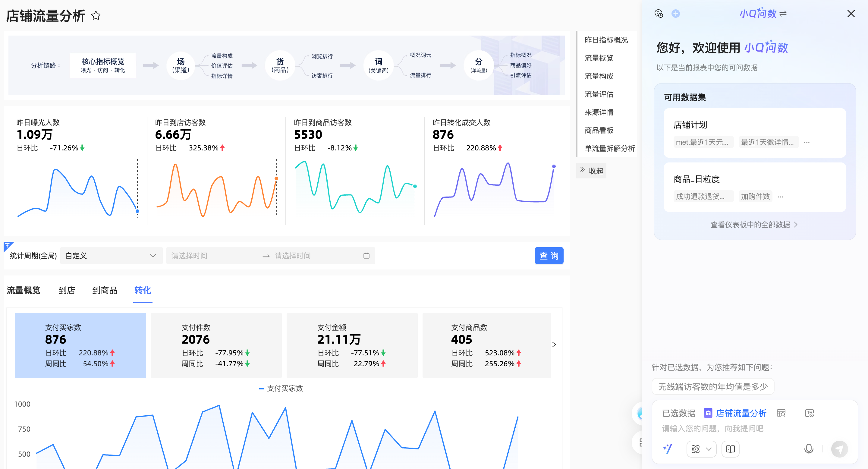This screenshot has width=868, height=469.
Task: Select the 支付金额 metric card
Action: tap(352, 345)
